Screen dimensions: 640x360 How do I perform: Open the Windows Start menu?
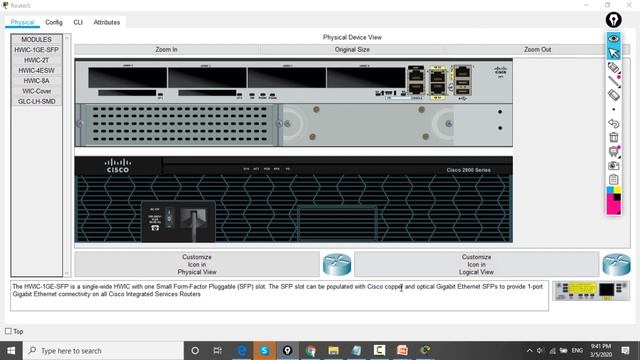click(x=11, y=351)
